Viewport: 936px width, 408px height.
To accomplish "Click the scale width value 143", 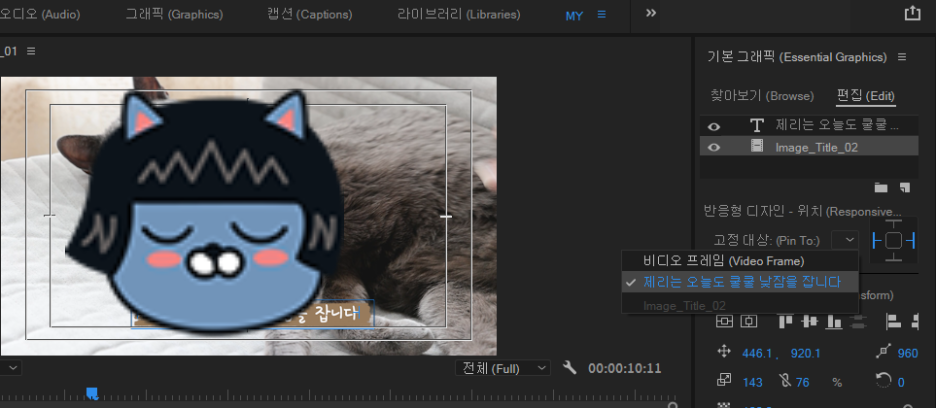I will [x=753, y=382].
